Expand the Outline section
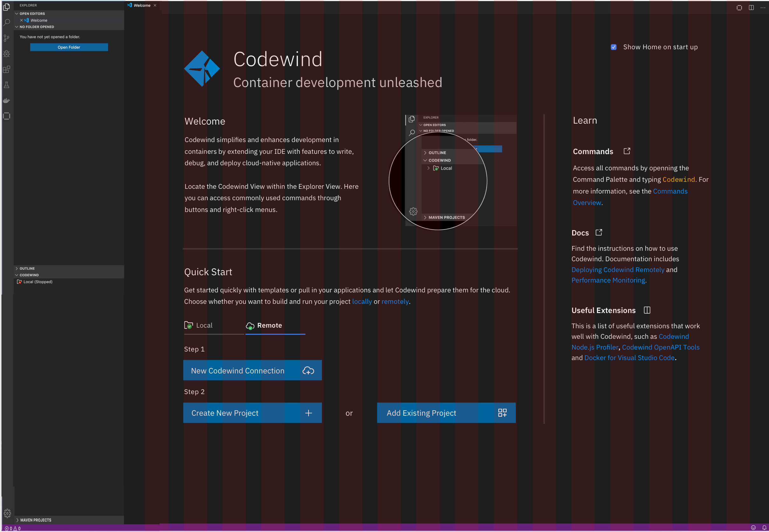The height and width of the screenshot is (532, 769). point(27,268)
